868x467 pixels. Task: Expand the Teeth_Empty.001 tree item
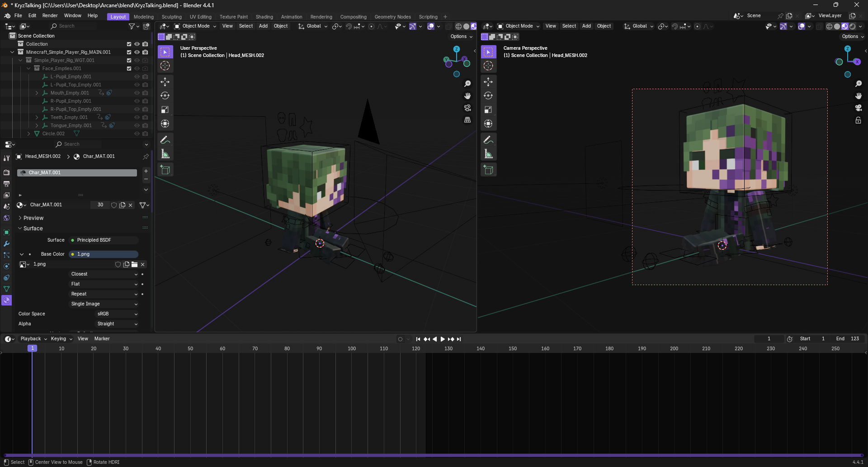coord(37,118)
